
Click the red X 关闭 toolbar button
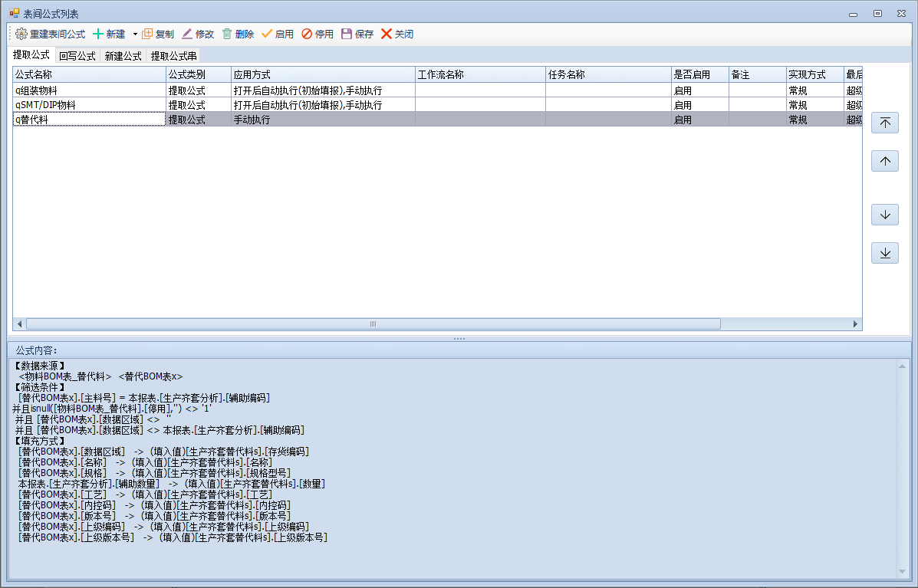387,34
